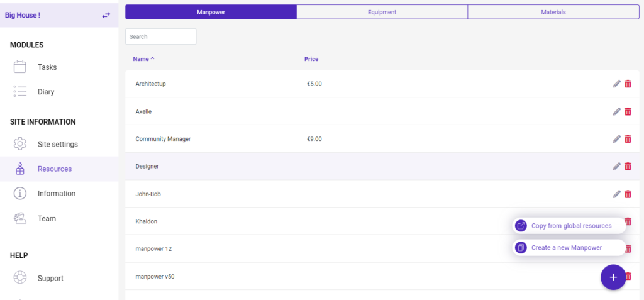This screenshot has height=300, width=644.
Task: Select the Architectup name cell
Action: pos(150,84)
